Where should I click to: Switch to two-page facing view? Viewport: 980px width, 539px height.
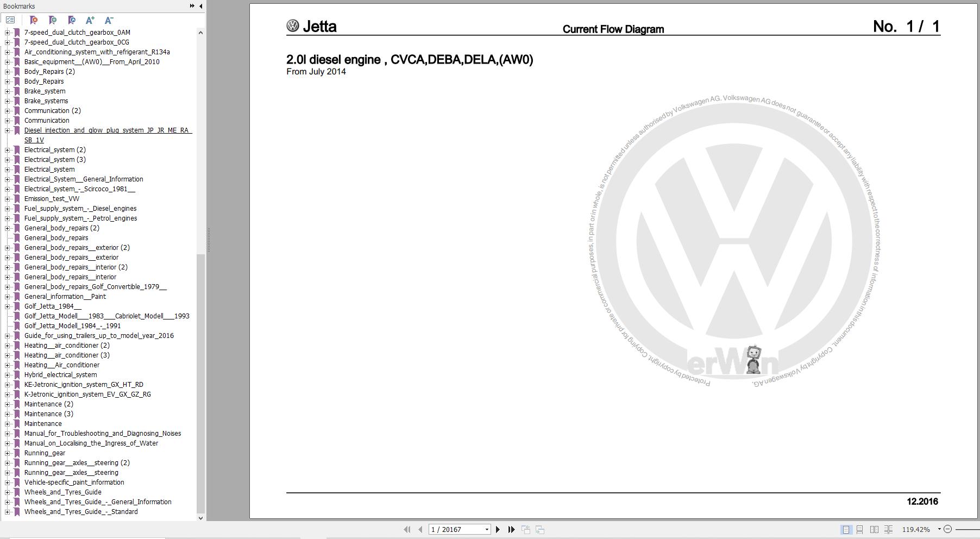click(874, 529)
